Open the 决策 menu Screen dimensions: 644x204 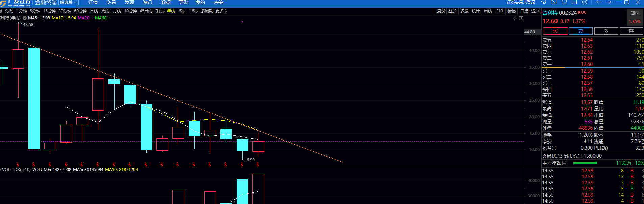click(219, 2)
